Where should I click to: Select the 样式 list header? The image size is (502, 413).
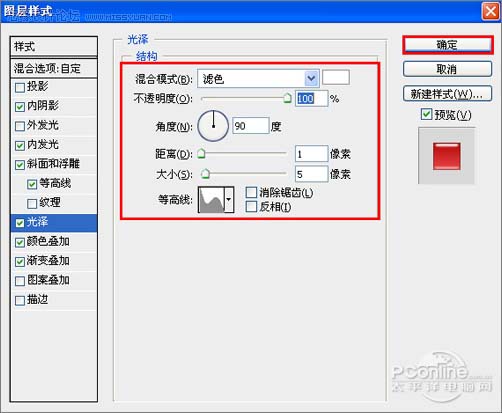54,46
